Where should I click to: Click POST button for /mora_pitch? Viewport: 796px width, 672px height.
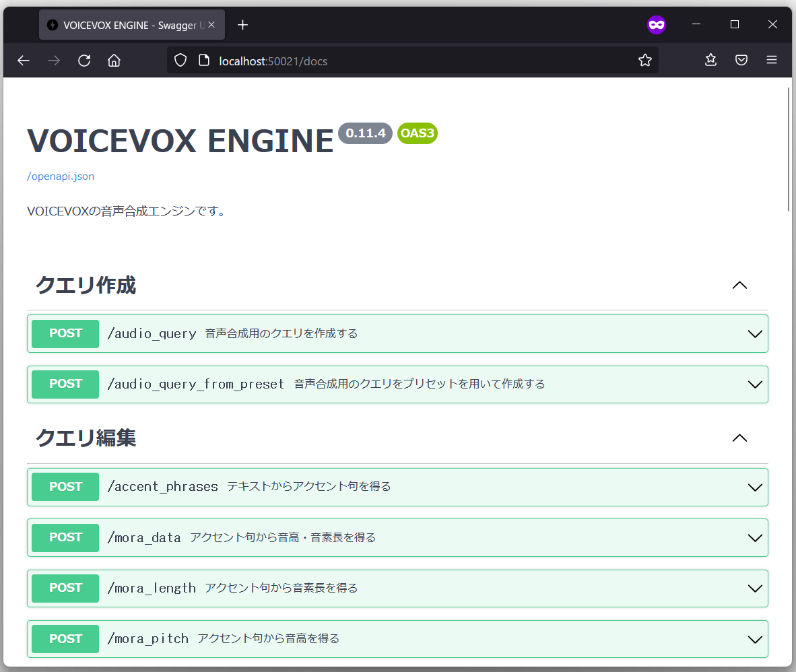click(65, 639)
